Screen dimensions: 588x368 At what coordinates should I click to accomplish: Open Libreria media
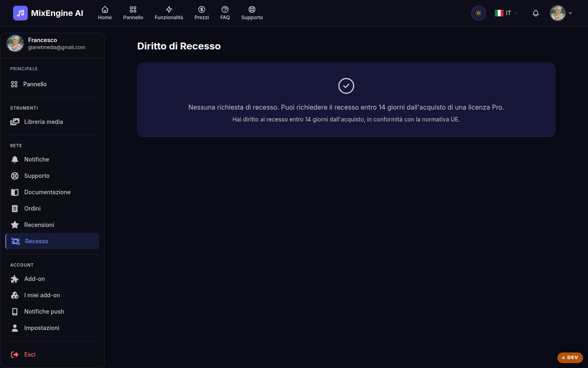(x=52, y=122)
